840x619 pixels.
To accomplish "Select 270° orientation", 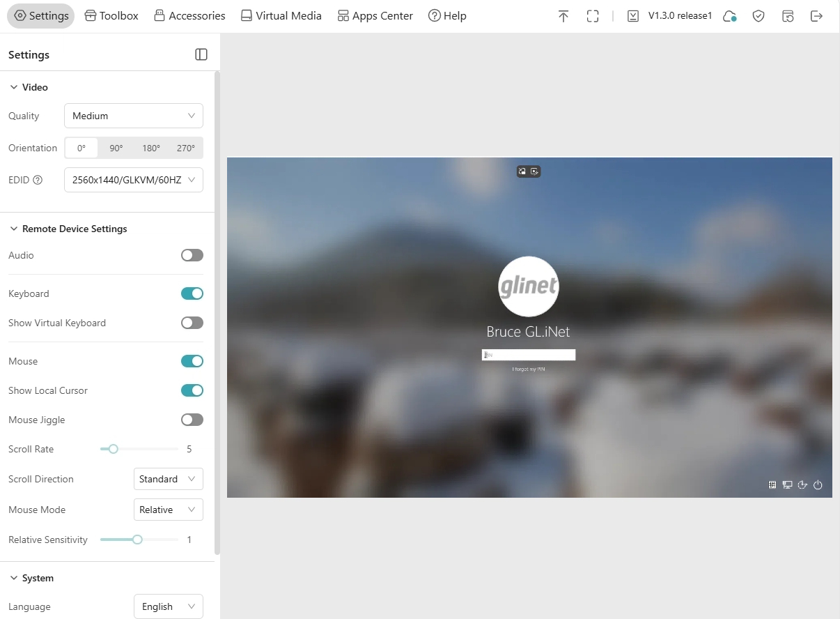I will (x=186, y=148).
